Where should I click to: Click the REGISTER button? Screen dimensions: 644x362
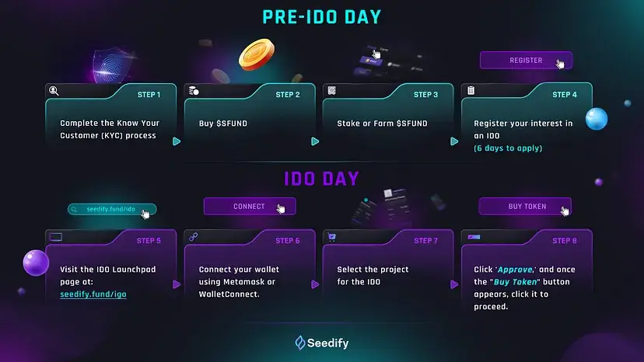[x=526, y=61]
